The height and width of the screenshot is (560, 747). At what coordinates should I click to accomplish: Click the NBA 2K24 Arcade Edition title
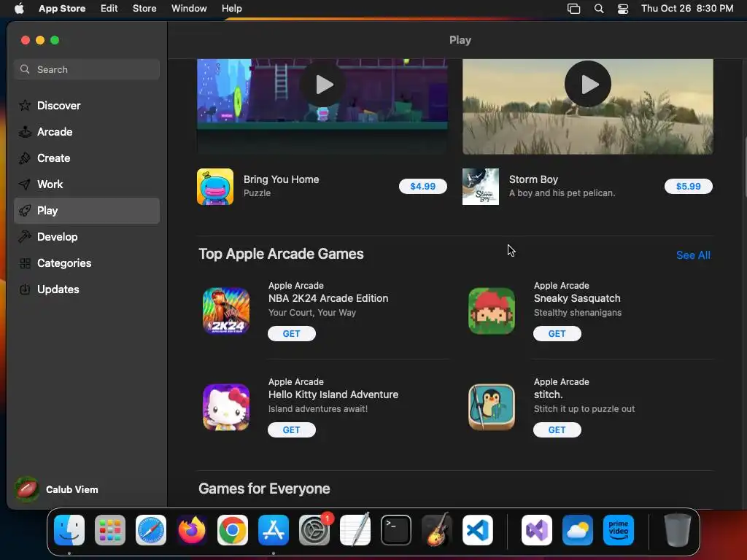[x=328, y=298]
